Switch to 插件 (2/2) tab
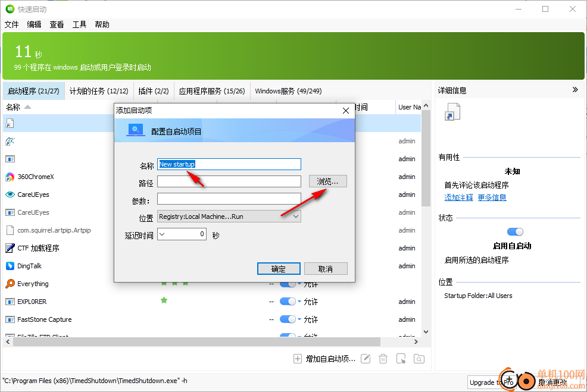587x392 pixels. click(x=154, y=91)
